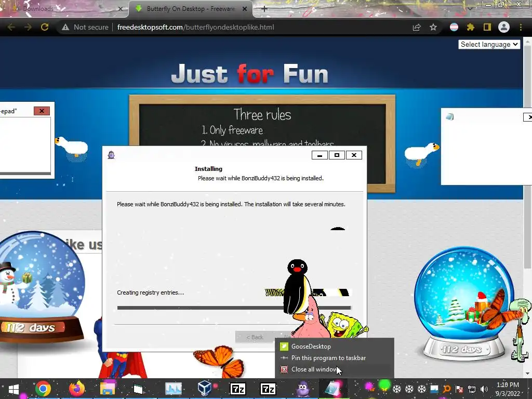Click the left snow globe showing 112 days

(41, 288)
